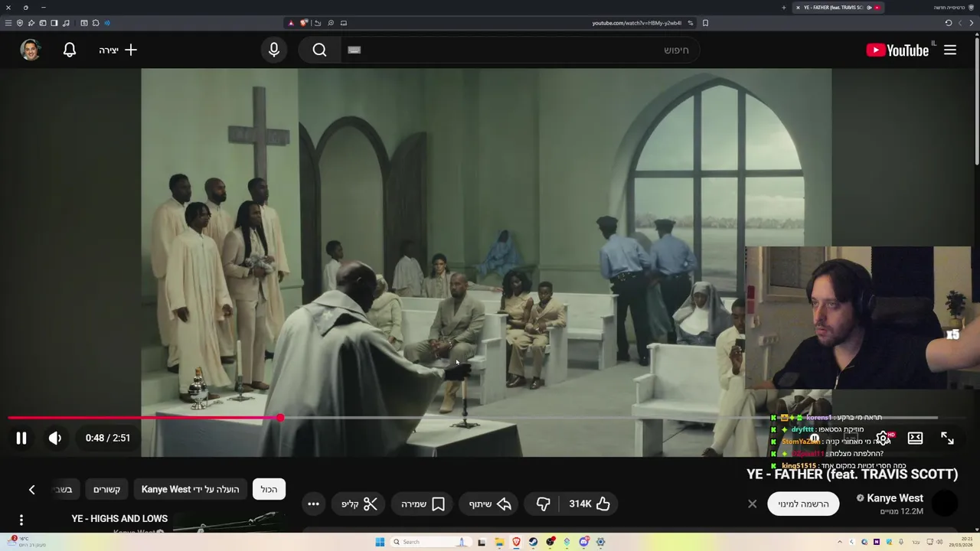
Task: Switch the player to theater mode
Action: click(x=915, y=438)
